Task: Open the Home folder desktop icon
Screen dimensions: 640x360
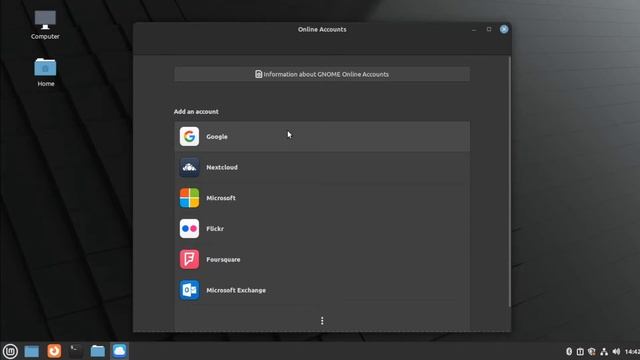Action: click(x=45, y=72)
